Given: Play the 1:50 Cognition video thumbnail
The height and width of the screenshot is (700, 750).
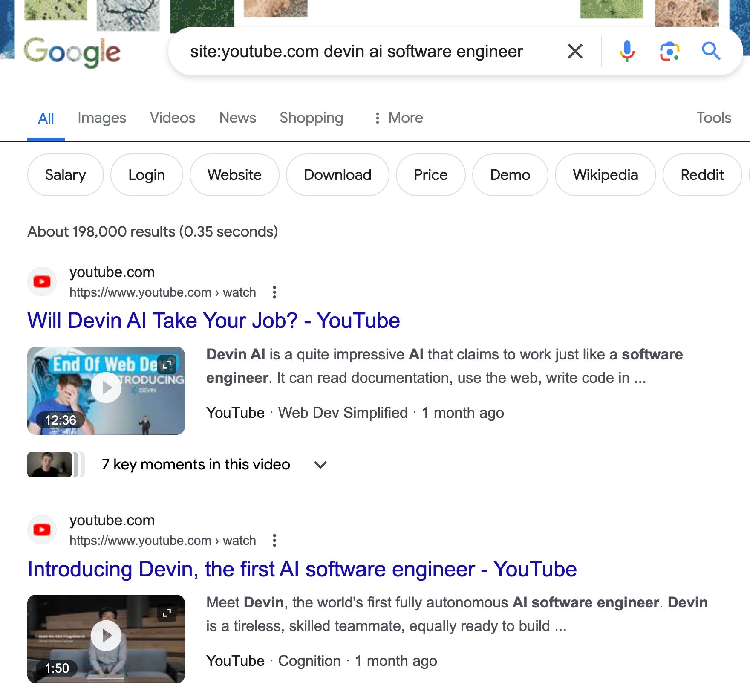Looking at the screenshot, I should [106, 639].
